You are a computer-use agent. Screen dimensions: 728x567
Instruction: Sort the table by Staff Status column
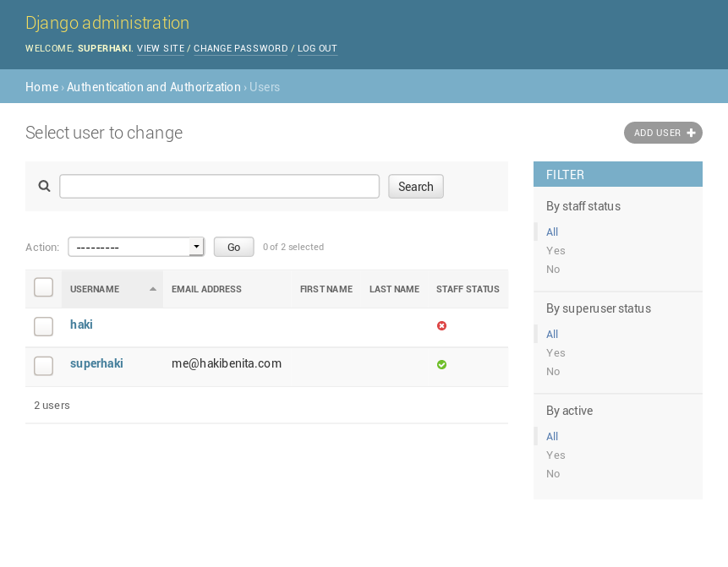tap(468, 289)
